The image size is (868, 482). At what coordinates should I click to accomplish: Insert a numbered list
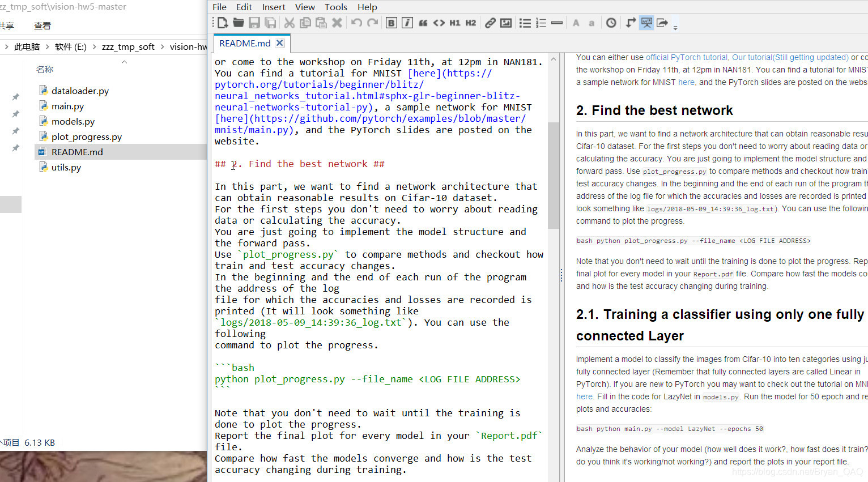coord(541,23)
